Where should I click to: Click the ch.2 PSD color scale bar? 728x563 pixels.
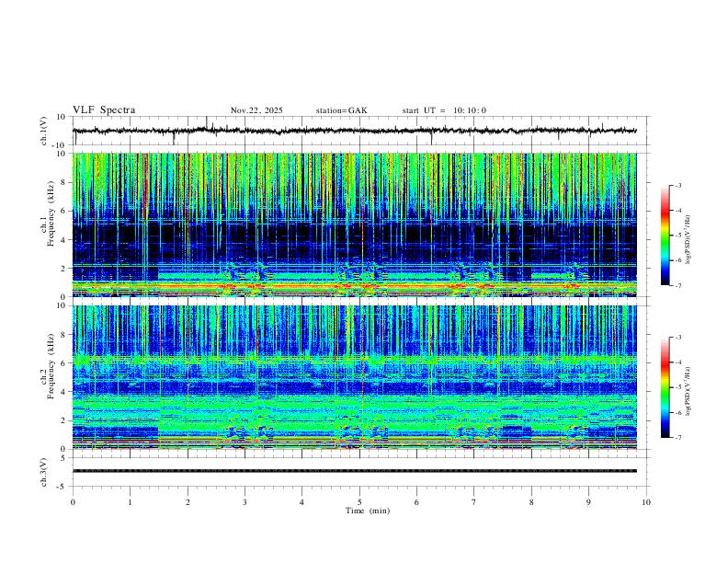click(x=665, y=387)
